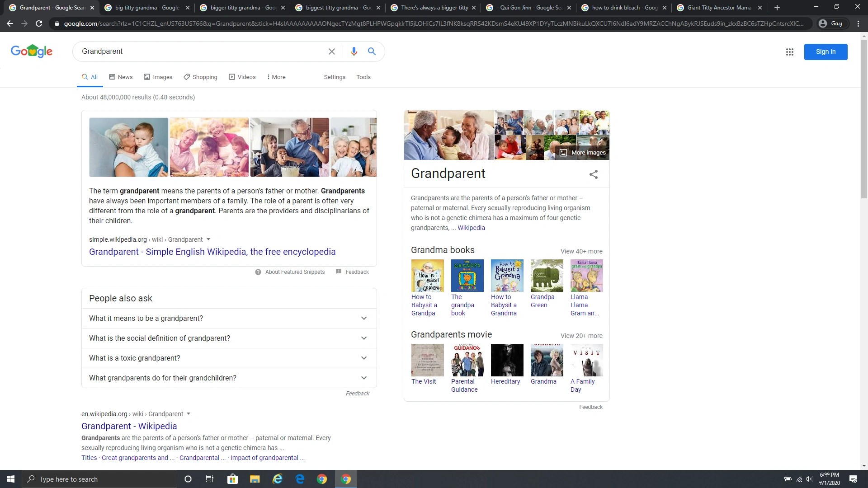Click the blue search magnifier icon
The height and width of the screenshot is (488, 868).
[372, 52]
